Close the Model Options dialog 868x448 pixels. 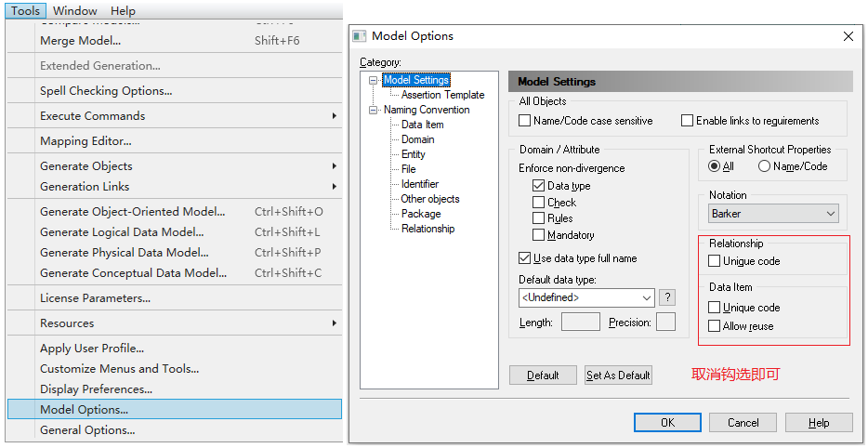coord(848,36)
